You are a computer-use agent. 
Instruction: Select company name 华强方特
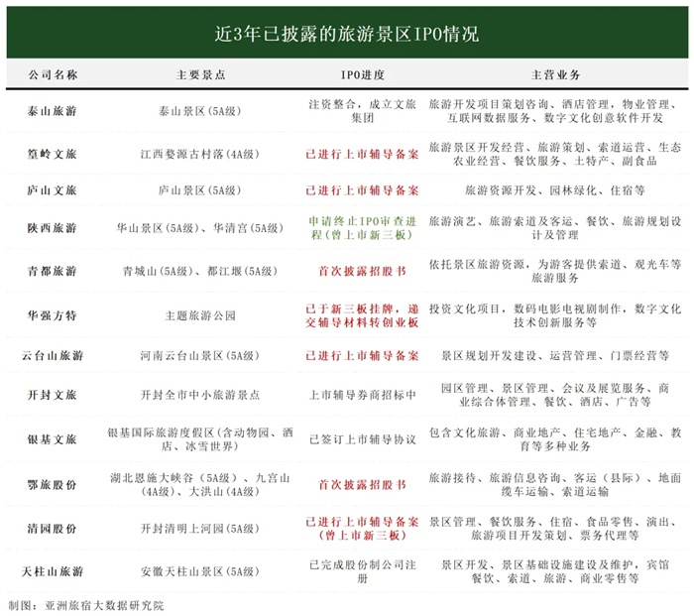(x=53, y=315)
